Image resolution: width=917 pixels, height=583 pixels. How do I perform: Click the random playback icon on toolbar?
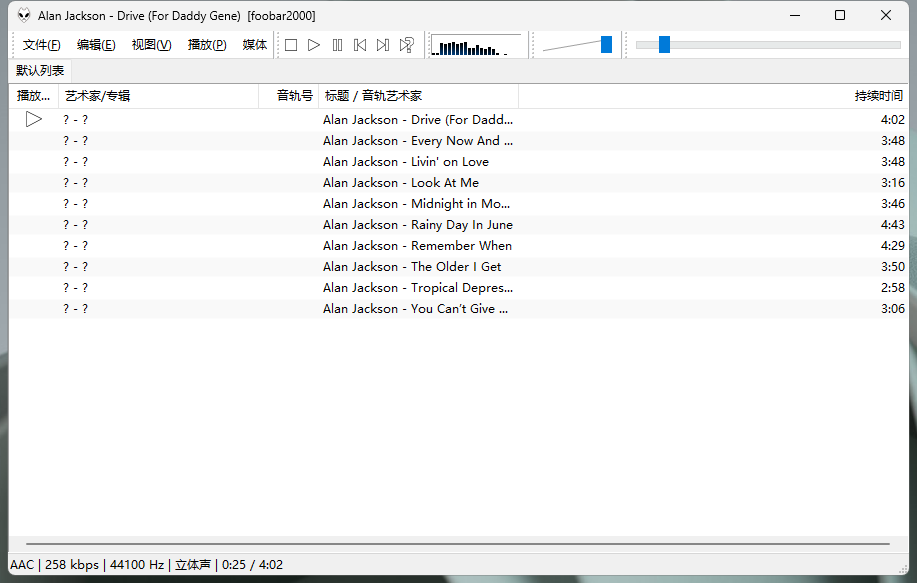(x=406, y=44)
